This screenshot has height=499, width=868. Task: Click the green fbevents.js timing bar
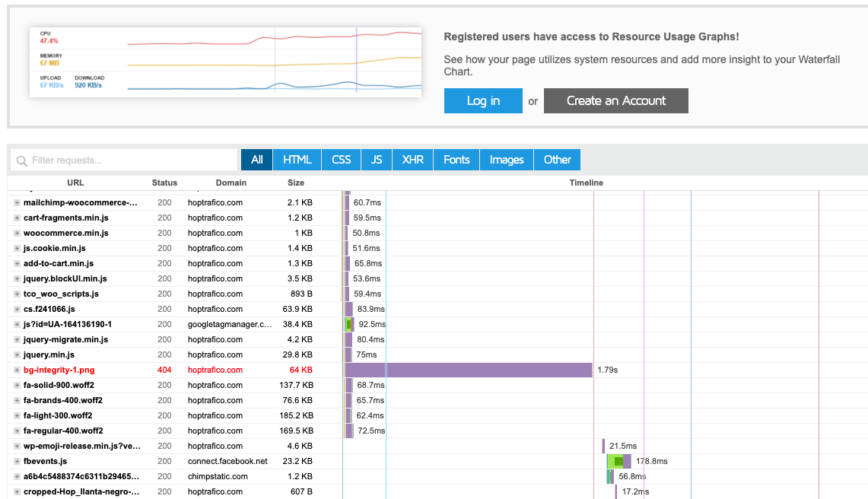click(x=615, y=461)
